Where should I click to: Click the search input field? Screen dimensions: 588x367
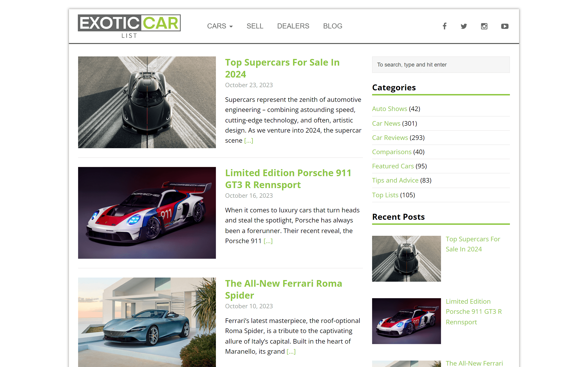coord(441,64)
